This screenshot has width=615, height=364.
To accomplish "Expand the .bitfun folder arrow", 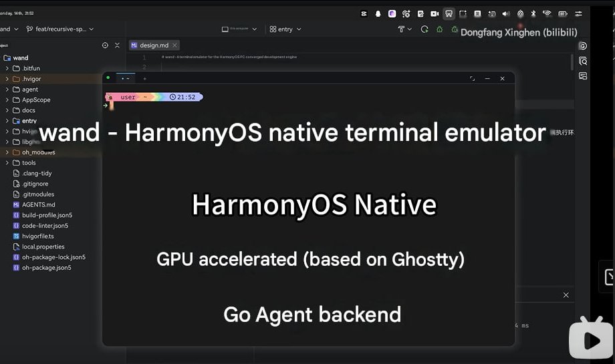I will click(x=7, y=68).
